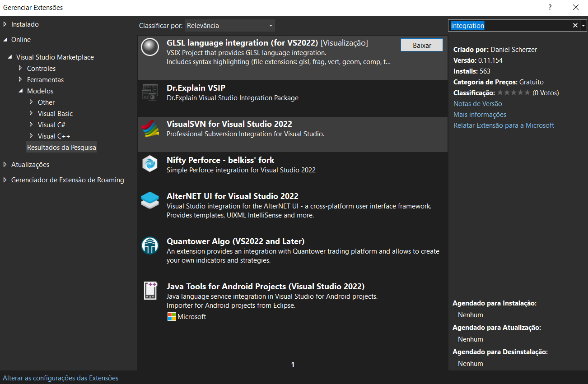Click the Dr.Explain VSIP extension icon

150,92
